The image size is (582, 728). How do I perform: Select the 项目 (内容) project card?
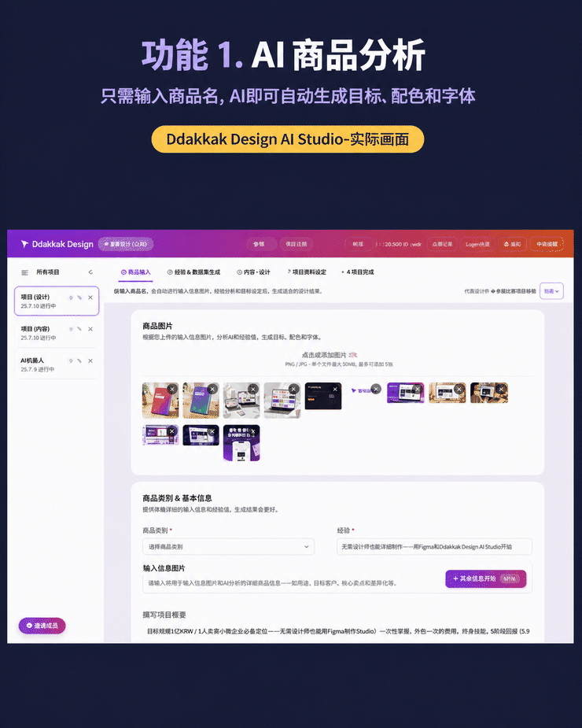pyautogui.click(x=57, y=333)
